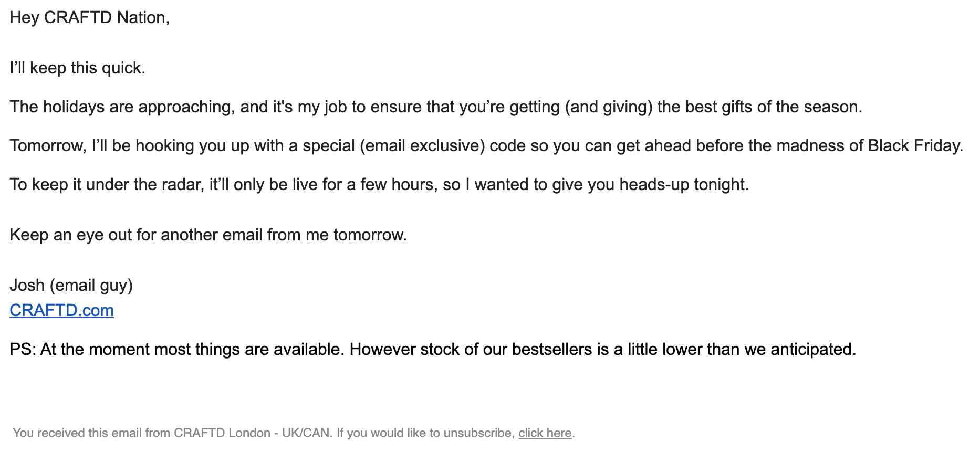
Task: Click the "Keep an eye out" sentence
Action: (208, 235)
